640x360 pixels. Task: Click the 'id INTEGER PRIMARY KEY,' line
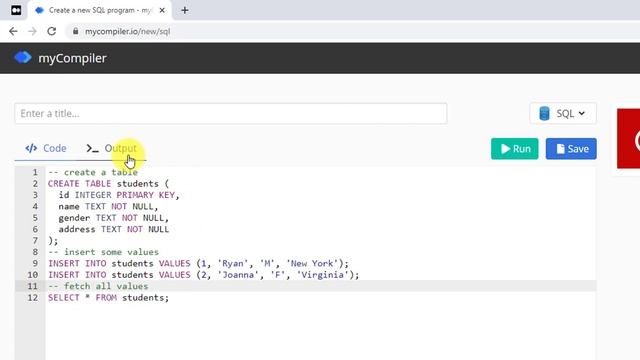119,195
